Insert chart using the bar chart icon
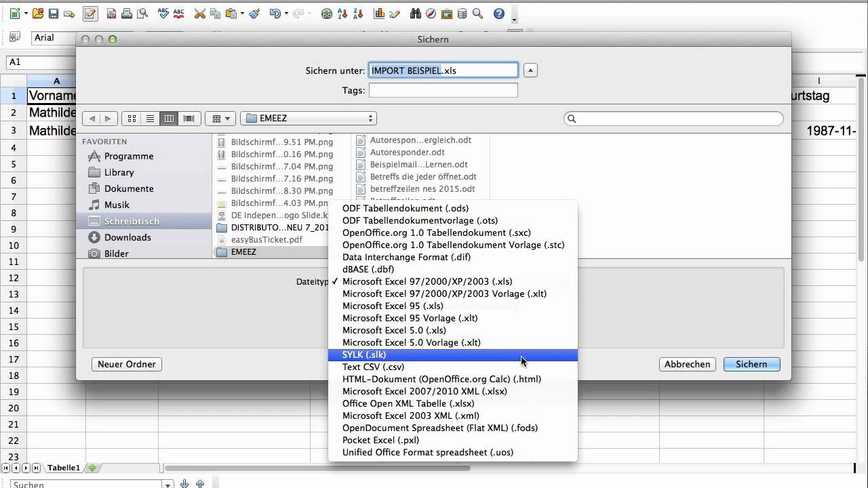Viewport: 868px width, 488px height. pyautogui.click(x=379, y=13)
